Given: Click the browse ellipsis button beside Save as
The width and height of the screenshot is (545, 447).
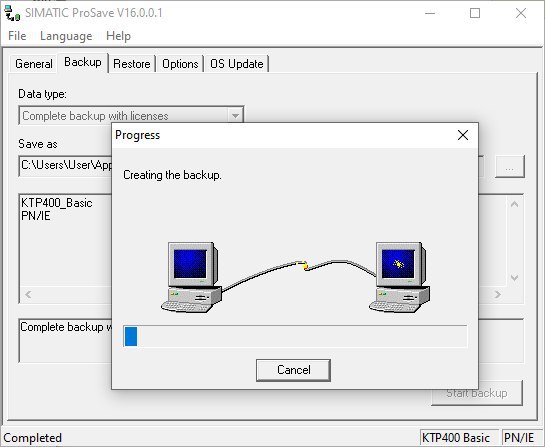Looking at the screenshot, I should click(510, 167).
